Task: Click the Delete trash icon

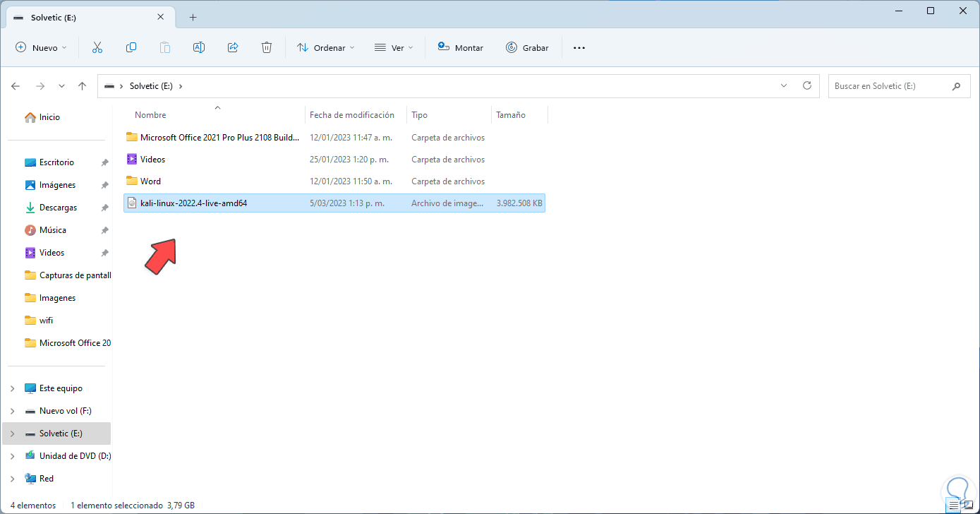Action: pos(267,47)
